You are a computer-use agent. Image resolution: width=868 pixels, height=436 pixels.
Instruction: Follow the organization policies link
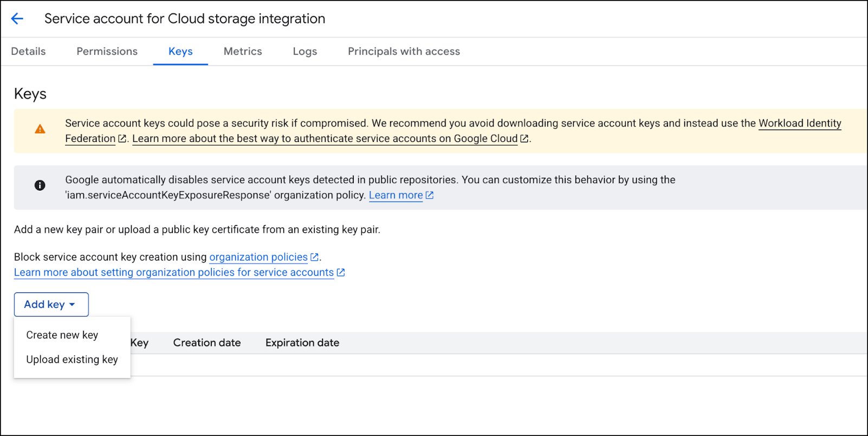(258, 257)
